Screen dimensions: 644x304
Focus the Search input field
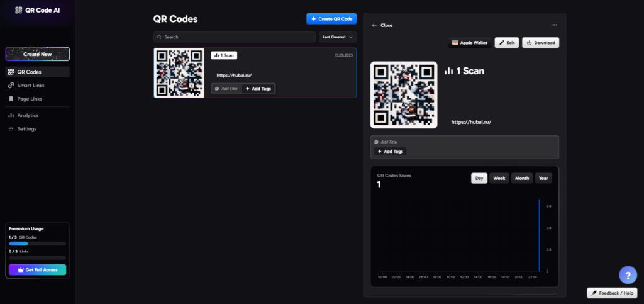235,37
